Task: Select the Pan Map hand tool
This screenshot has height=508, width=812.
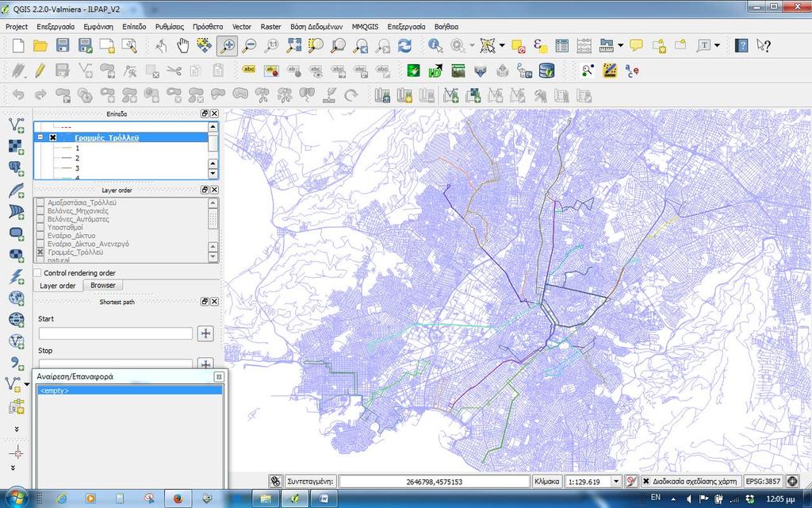Action: [183, 45]
